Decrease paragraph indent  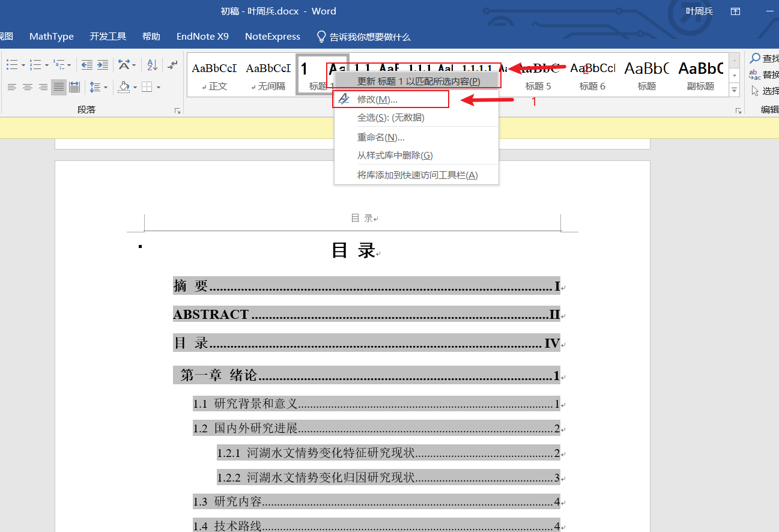coord(87,65)
